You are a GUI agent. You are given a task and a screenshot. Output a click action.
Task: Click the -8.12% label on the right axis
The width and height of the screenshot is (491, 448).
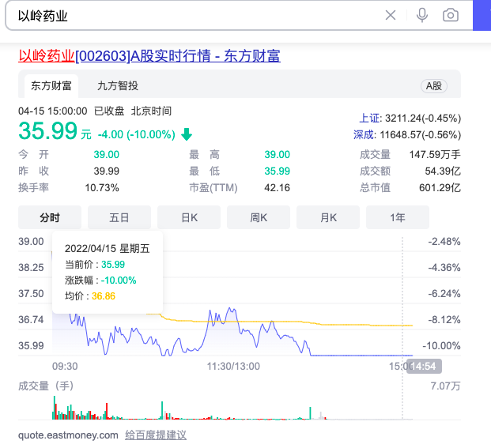[444, 320]
